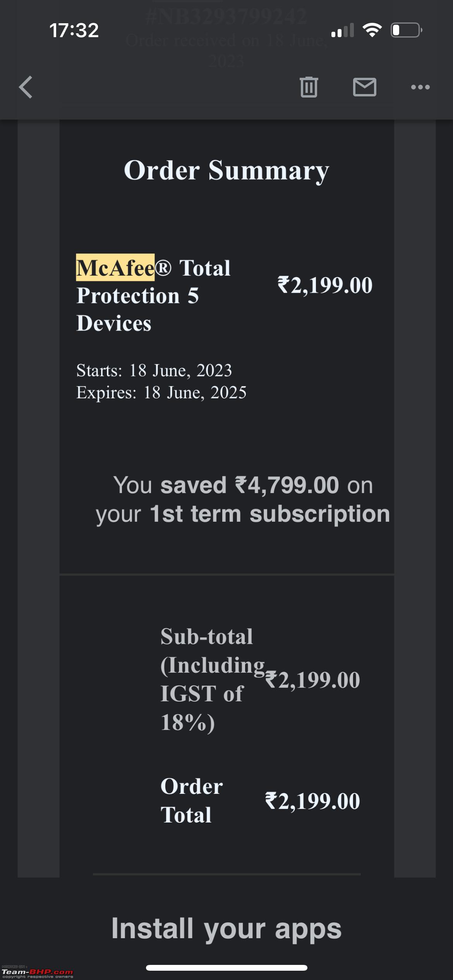Open the three-dot more options menu

point(420,87)
